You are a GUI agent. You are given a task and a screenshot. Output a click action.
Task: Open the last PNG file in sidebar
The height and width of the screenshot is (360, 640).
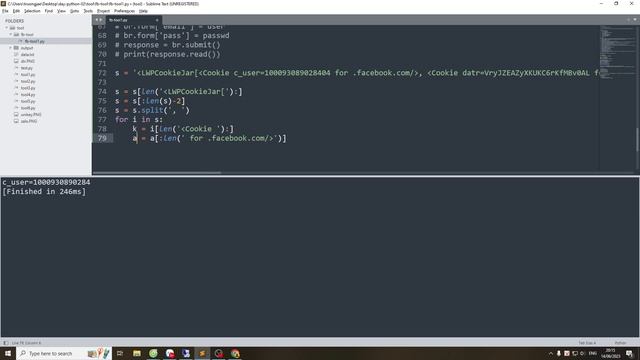(x=29, y=121)
